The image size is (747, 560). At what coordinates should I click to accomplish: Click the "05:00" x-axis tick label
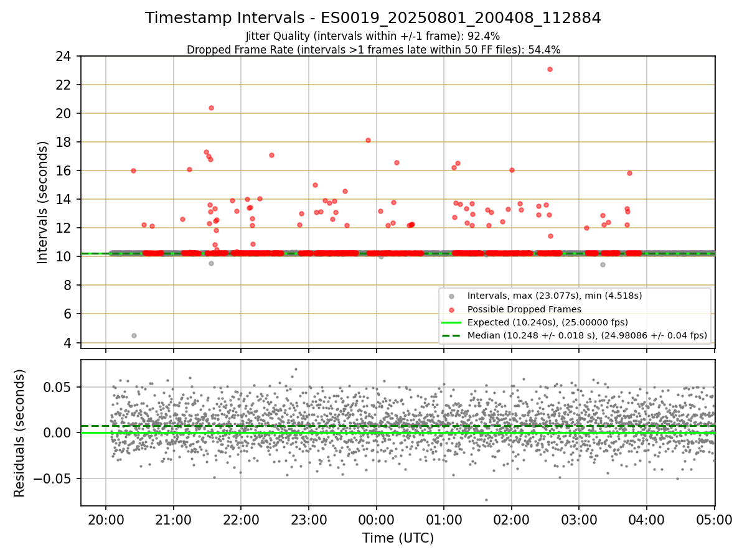point(715,519)
